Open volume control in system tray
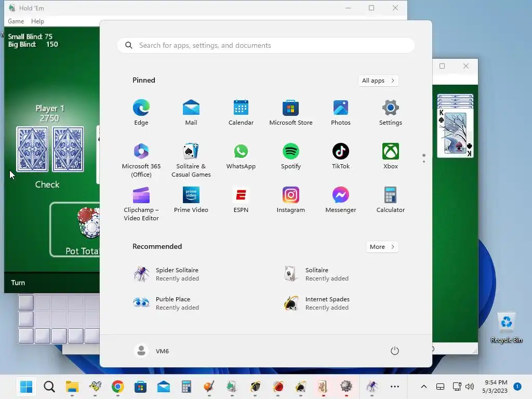The image size is (532, 399). click(x=470, y=387)
